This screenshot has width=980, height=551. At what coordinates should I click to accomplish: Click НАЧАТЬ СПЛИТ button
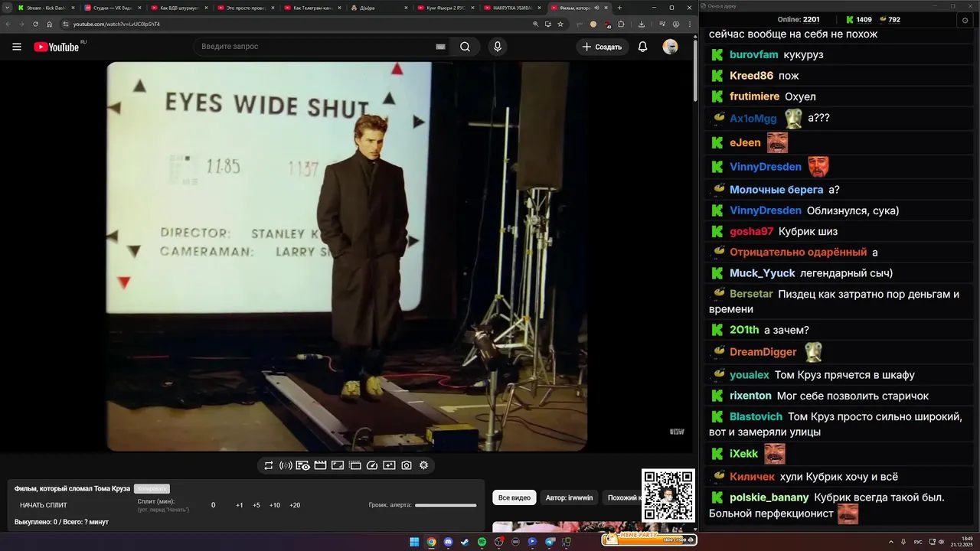44,505
